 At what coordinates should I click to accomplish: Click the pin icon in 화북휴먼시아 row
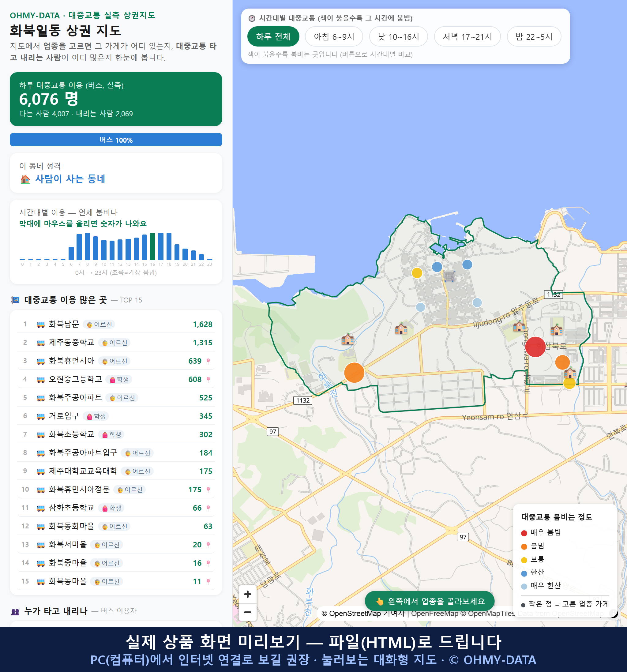pyautogui.click(x=208, y=361)
